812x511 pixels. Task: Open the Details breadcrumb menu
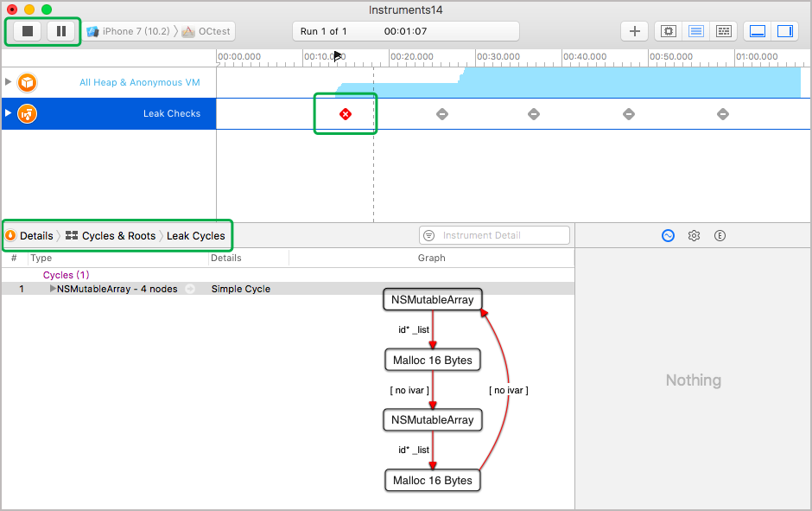[x=29, y=235]
